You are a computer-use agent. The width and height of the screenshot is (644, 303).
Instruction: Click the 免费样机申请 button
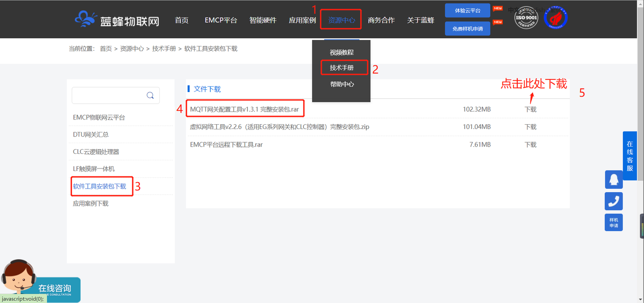coord(468,29)
